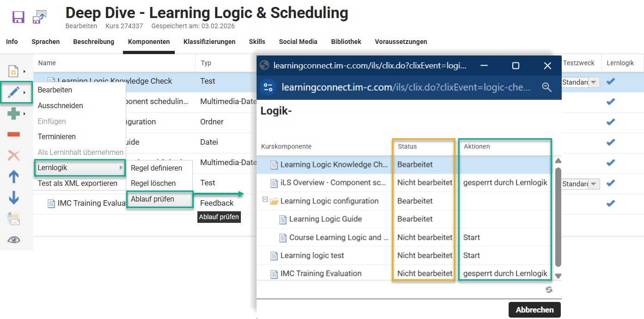The width and height of the screenshot is (644, 319).
Task: Click the Abbrechen button
Action: 534,310
